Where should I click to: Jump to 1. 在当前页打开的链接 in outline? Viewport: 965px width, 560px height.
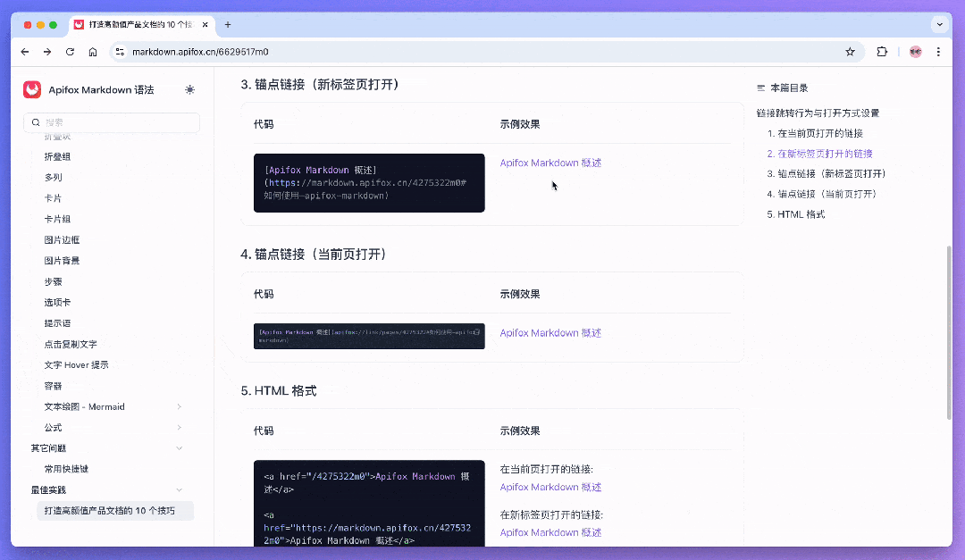tap(815, 134)
